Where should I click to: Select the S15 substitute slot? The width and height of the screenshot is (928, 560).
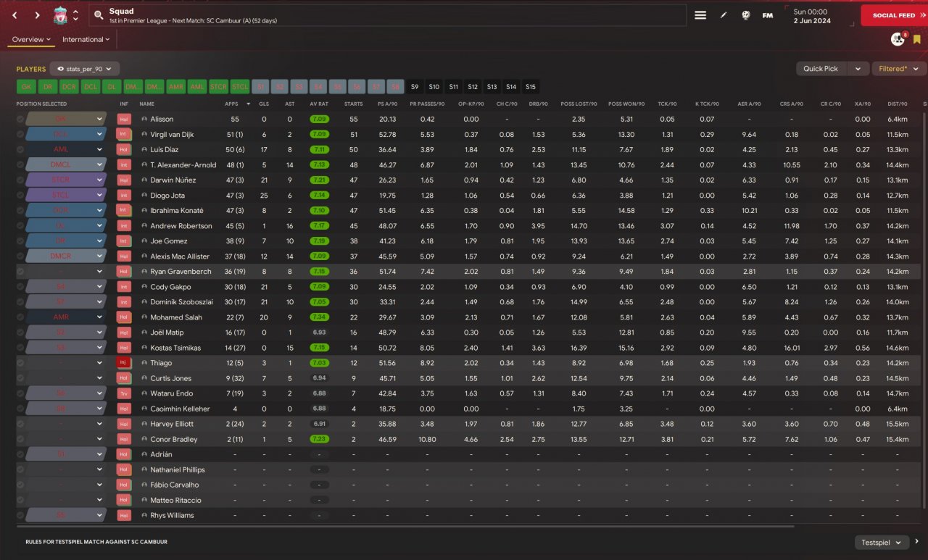tap(531, 87)
